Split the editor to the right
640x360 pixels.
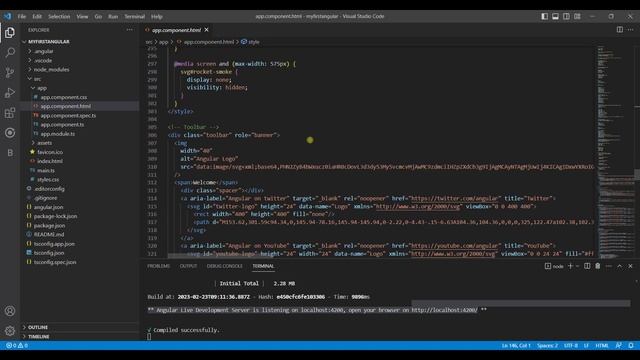pos(620,30)
